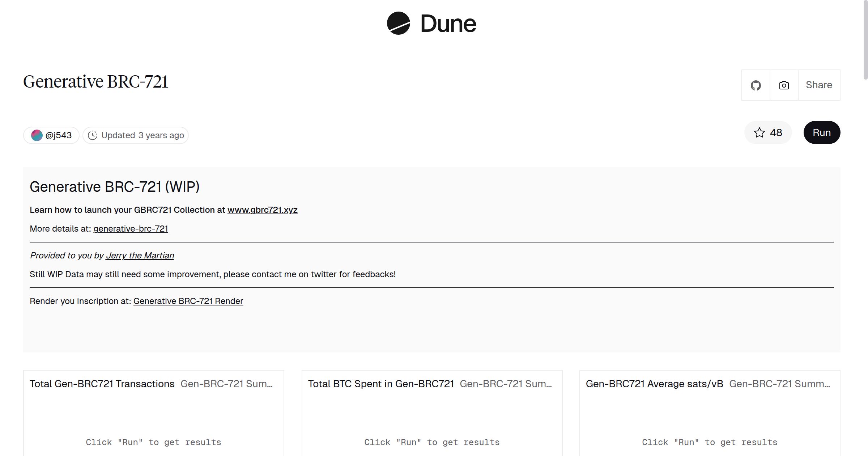
Task: Click the @j543 author name
Action: pyautogui.click(x=59, y=135)
